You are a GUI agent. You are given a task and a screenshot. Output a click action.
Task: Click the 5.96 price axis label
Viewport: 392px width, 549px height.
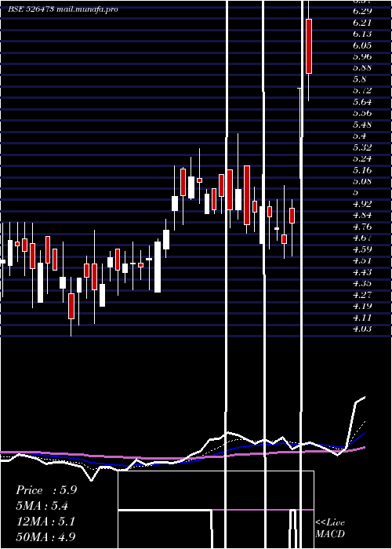tap(362, 56)
